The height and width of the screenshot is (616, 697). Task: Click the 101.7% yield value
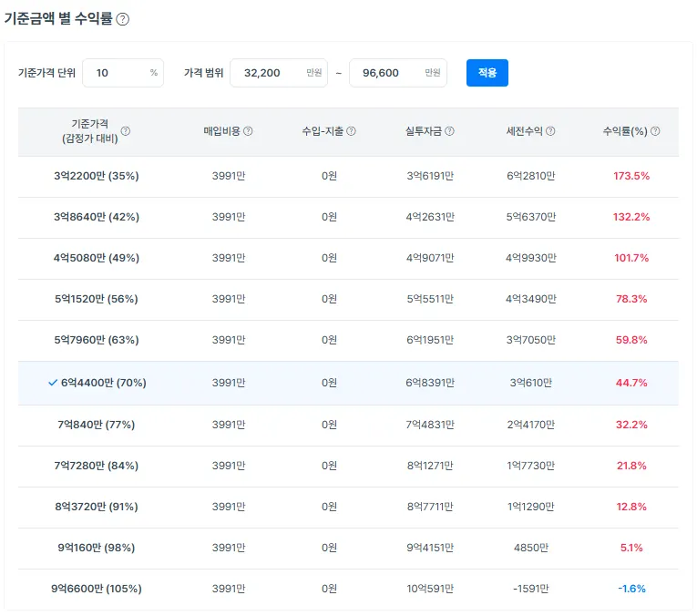(631, 258)
